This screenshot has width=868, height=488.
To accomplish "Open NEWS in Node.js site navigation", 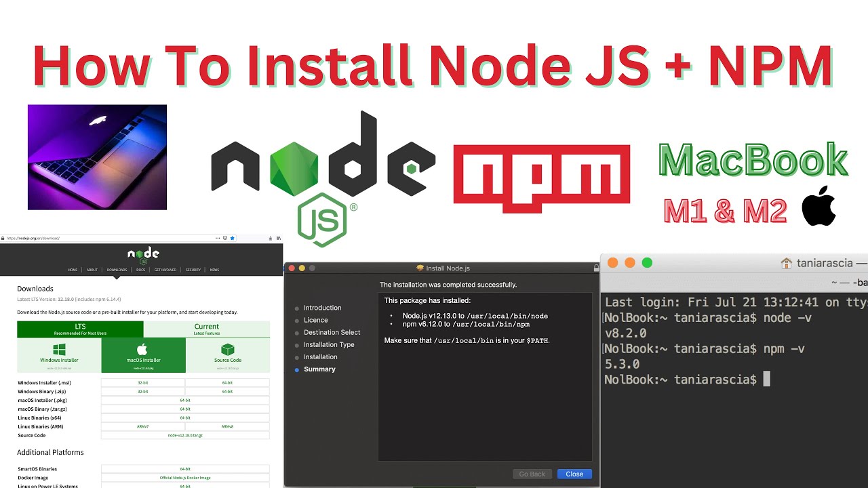I will pos(214,270).
